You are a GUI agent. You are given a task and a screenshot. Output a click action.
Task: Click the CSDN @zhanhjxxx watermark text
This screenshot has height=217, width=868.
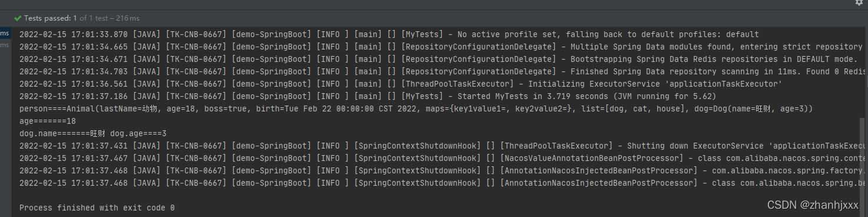pyautogui.click(x=813, y=205)
